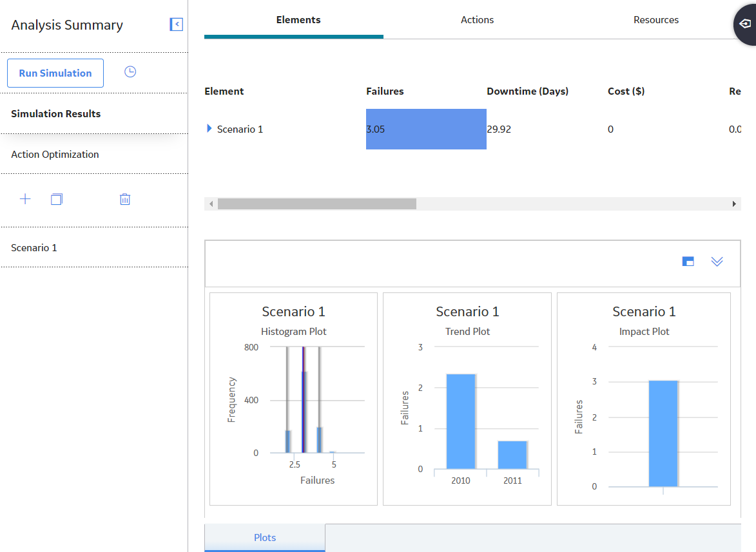Click Scenario 1 name in the grid row
The image size is (756, 552).
(240, 129)
